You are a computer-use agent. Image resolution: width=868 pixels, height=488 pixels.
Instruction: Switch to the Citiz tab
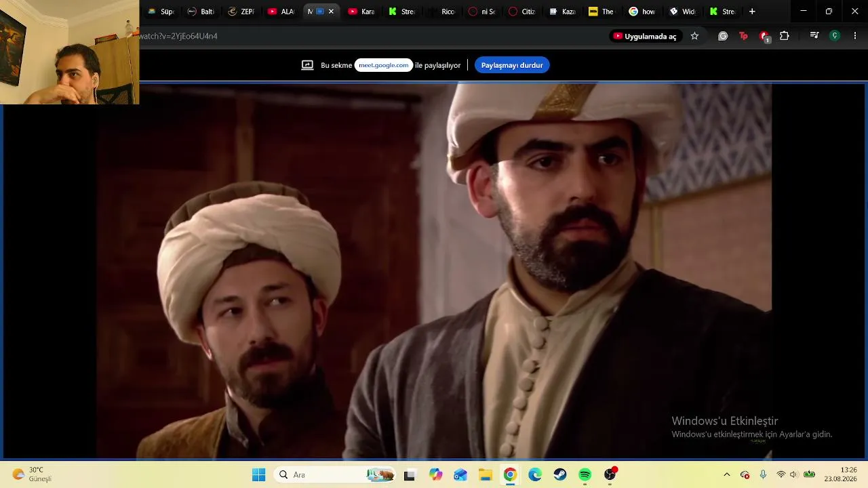tap(521, 12)
